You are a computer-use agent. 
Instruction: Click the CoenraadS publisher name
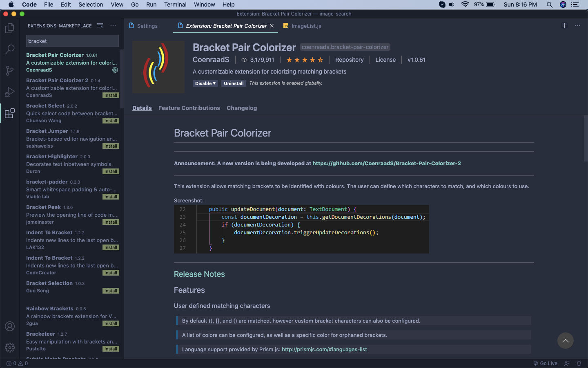pyautogui.click(x=211, y=60)
